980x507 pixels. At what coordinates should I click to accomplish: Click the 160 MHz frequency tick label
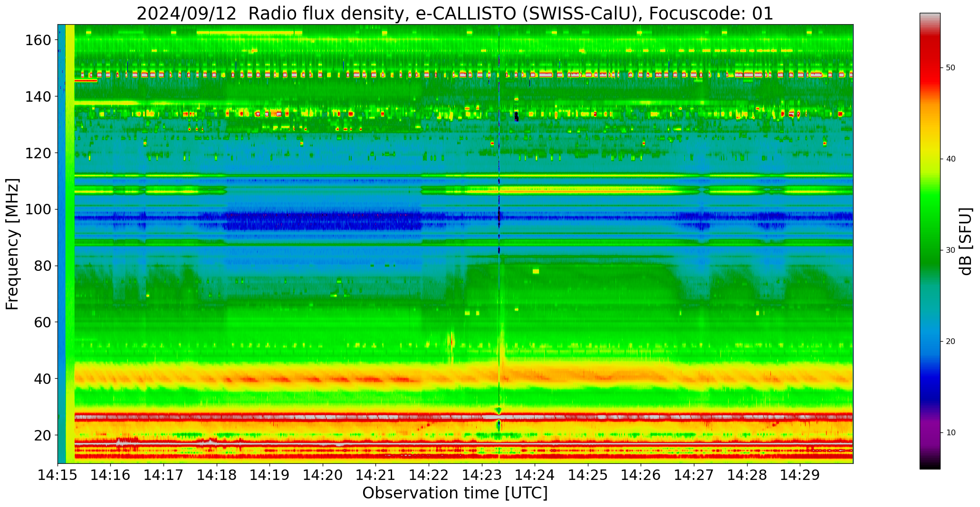point(38,40)
